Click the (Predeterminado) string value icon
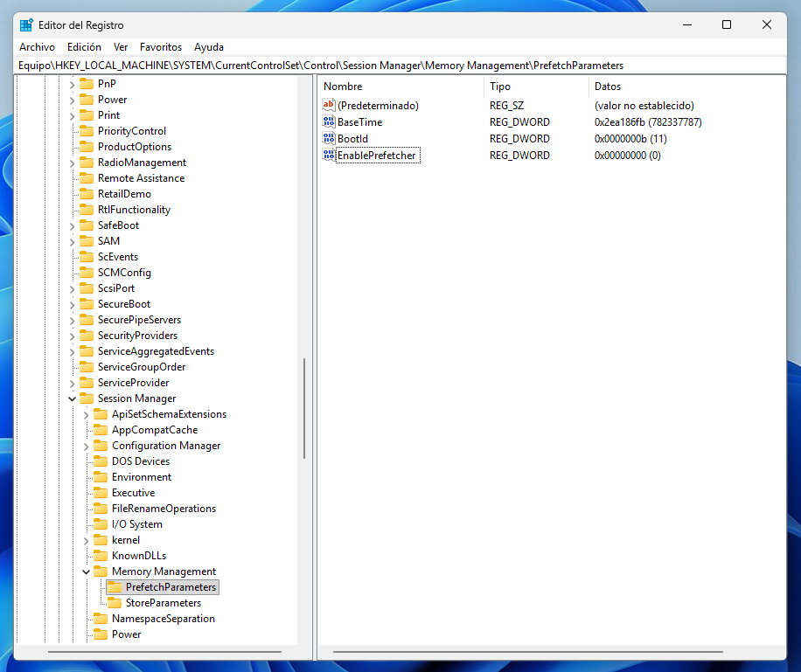Screen dimensions: 801x672 tap(329, 105)
